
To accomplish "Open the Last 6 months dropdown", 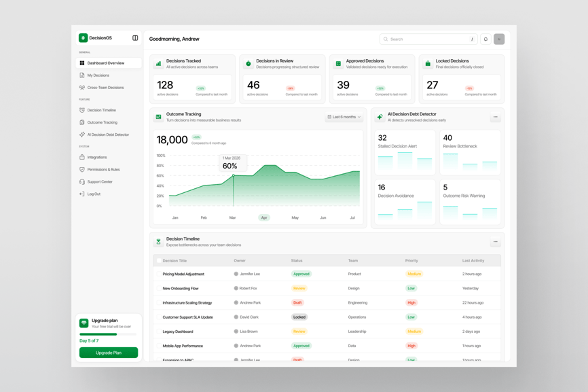I will [x=344, y=117].
